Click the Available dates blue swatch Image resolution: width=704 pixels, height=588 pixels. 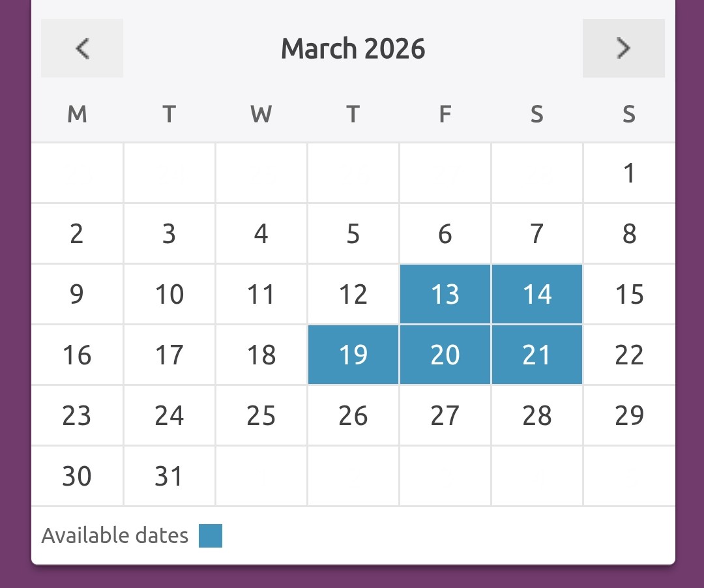[211, 536]
